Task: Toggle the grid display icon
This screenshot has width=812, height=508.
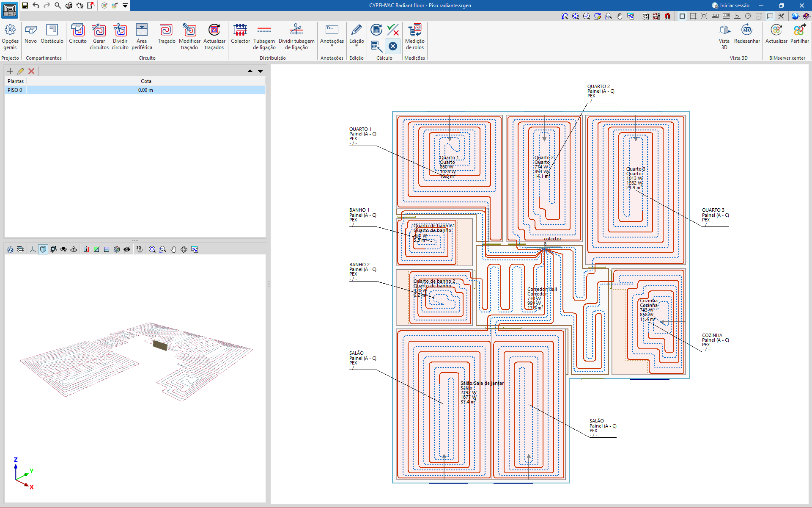Action: click(x=693, y=16)
